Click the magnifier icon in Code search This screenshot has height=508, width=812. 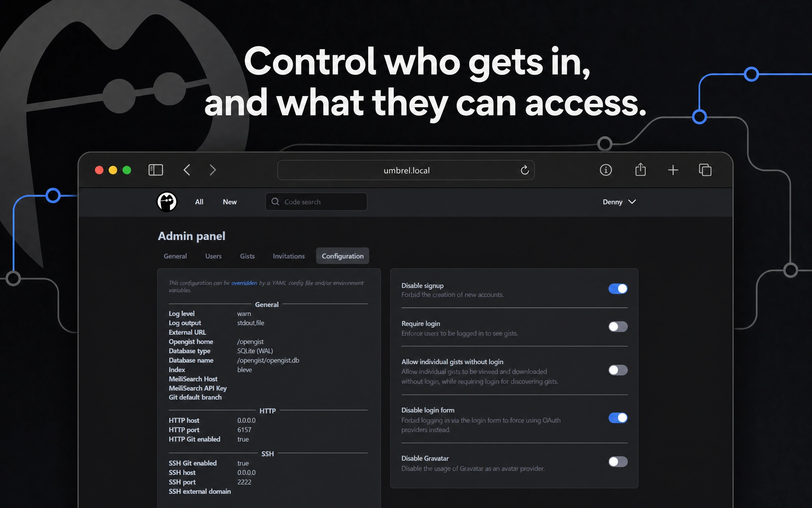tap(275, 202)
